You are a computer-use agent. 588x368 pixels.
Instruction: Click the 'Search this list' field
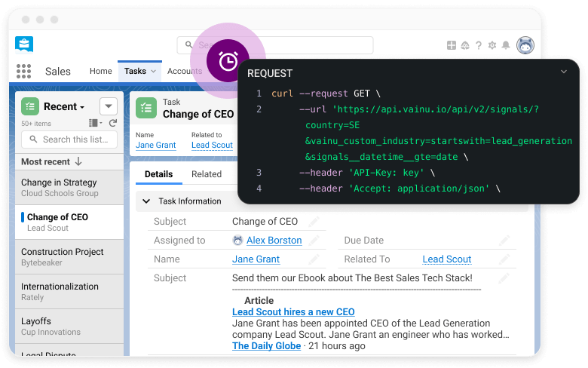[69, 139]
